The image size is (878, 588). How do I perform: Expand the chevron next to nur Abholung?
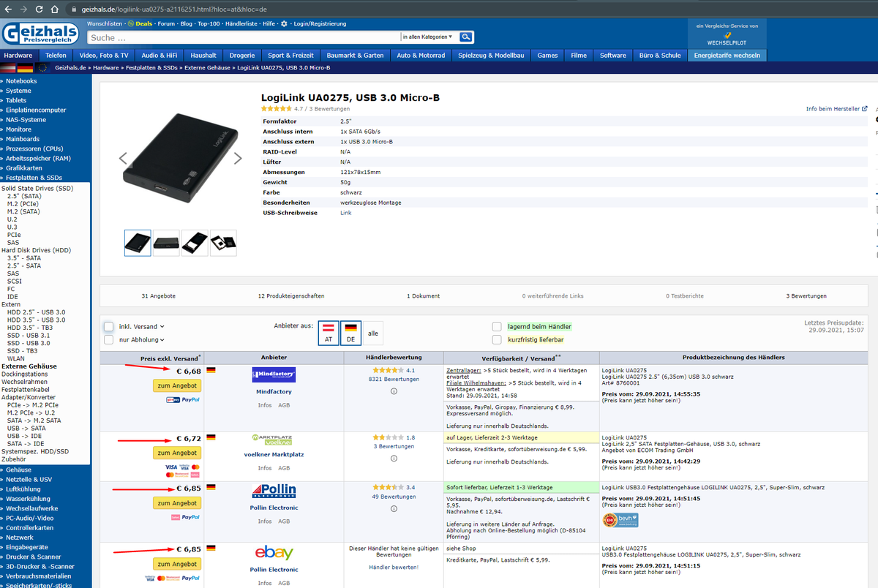(x=162, y=340)
